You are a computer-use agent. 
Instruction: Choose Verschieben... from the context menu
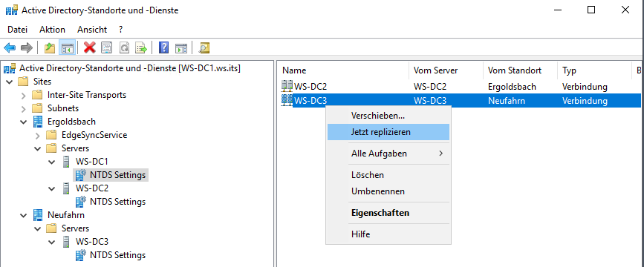(388, 116)
